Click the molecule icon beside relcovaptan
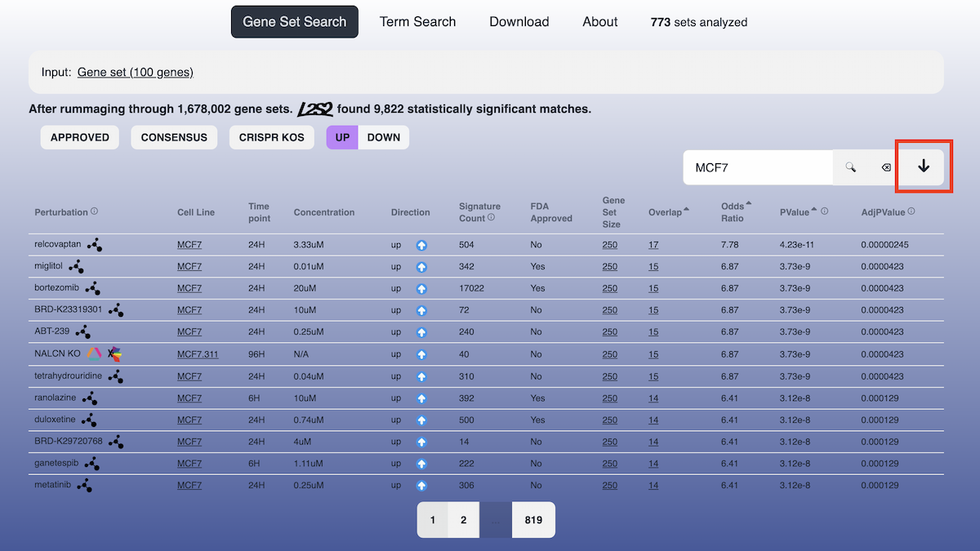Viewport: 980px width, 551px height. (95, 244)
